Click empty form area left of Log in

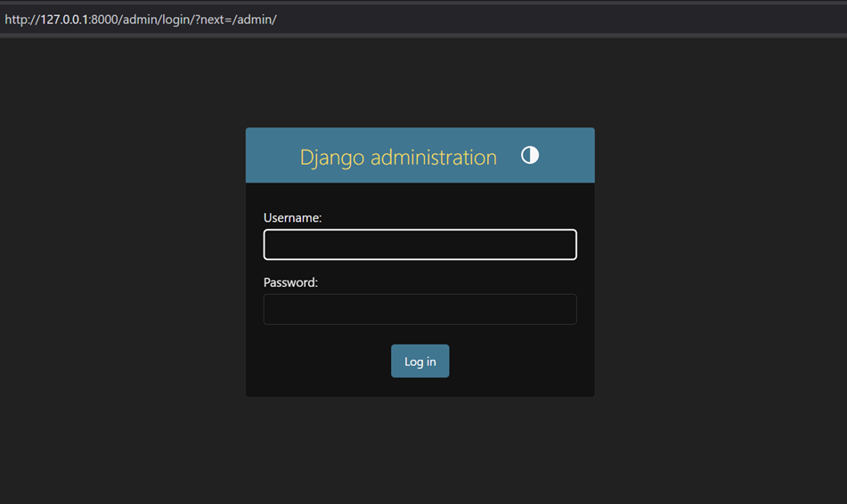(x=321, y=362)
